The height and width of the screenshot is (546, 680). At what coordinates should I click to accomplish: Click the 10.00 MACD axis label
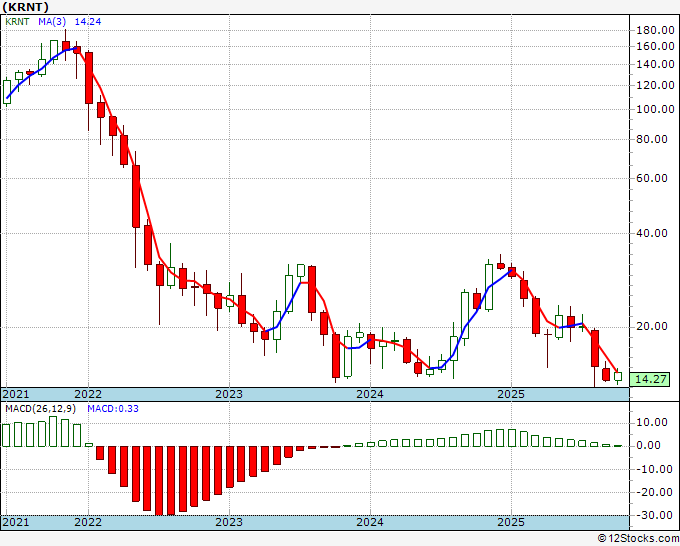click(x=651, y=422)
